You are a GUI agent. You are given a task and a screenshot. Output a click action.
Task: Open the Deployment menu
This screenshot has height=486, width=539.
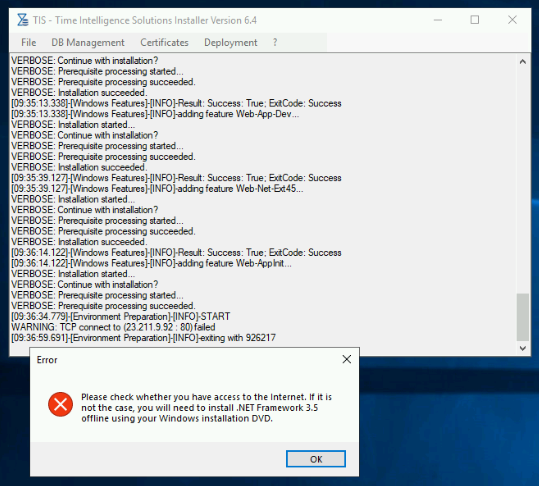[x=231, y=43]
